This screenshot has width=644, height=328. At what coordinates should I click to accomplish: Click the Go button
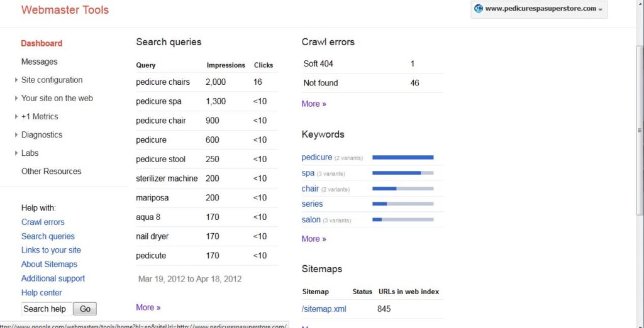pyautogui.click(x=85, y=309)
